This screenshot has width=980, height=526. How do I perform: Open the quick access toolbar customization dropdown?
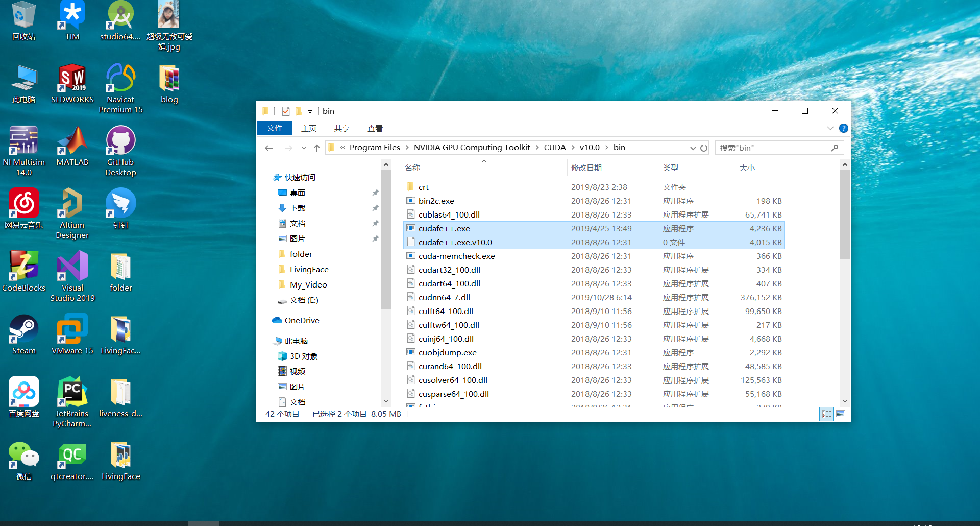pyautogui.click(x=310, y=111)
